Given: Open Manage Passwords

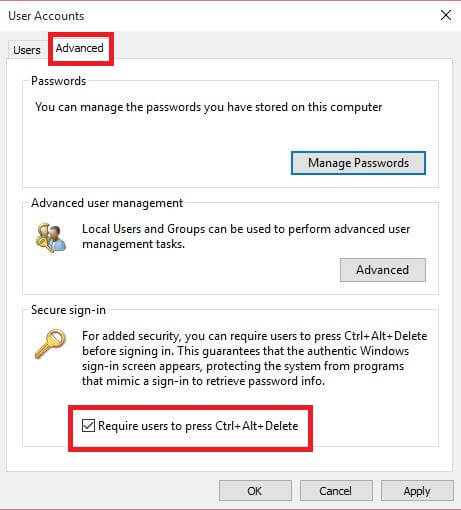Looking at the screenshot, I should point(358,163).
